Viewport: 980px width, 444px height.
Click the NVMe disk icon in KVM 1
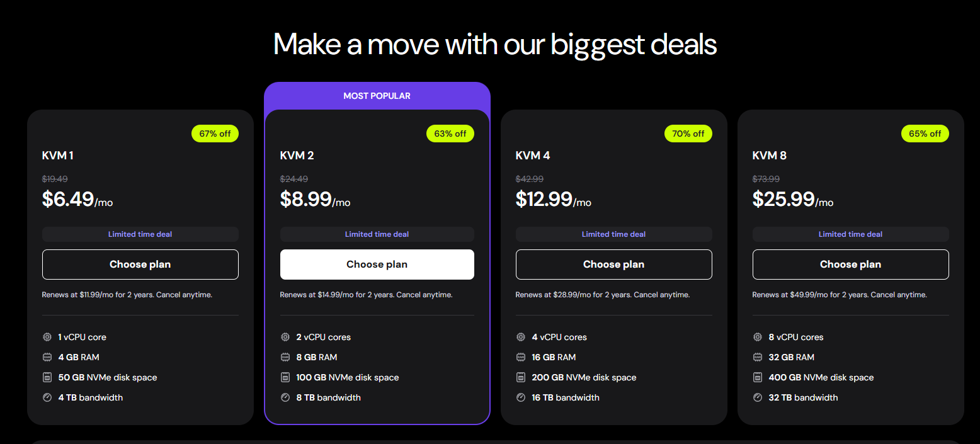pos(47,377)
